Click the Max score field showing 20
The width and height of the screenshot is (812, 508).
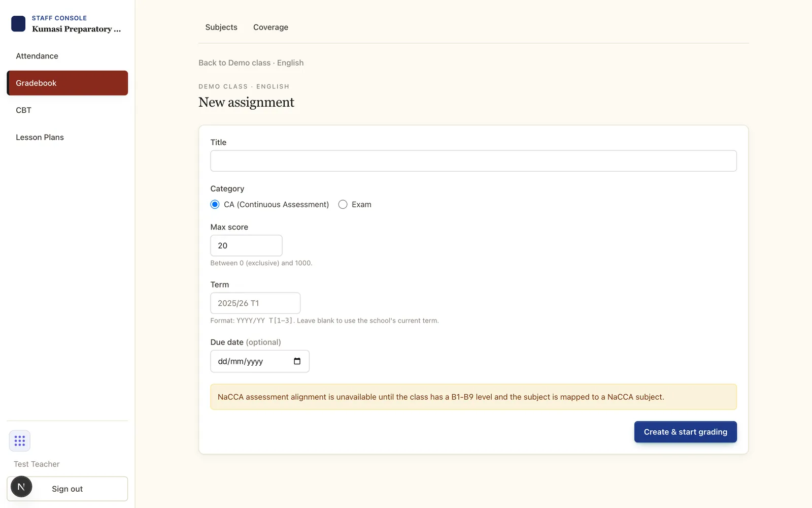coord(247,245)
